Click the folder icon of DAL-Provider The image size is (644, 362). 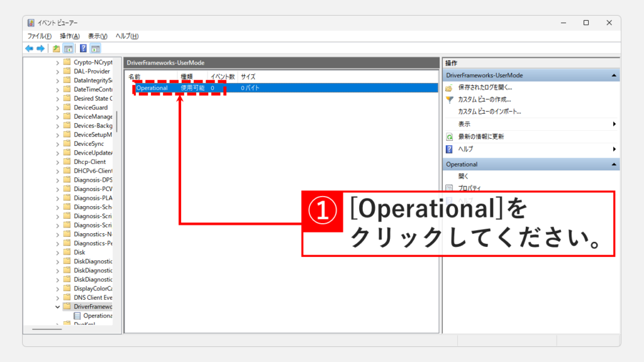point(67,71)
